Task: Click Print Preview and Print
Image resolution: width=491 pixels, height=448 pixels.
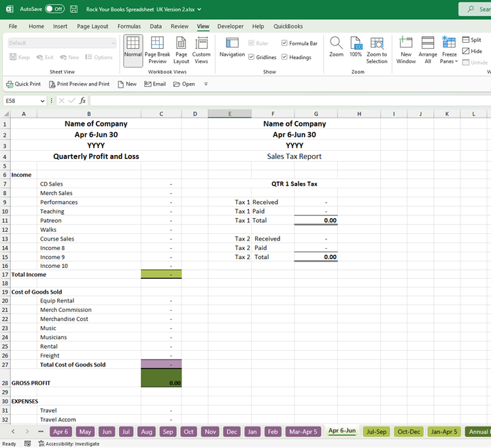Action: coord(79,84)
